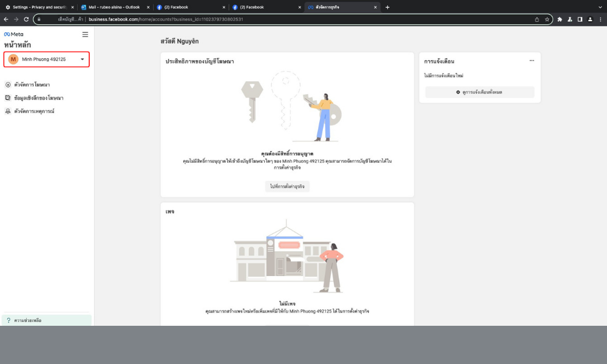Click the ประสิทธิภาพของบัญชีโฆษณา heading
This screenshot has height=364, width=607.
[200, 61]
